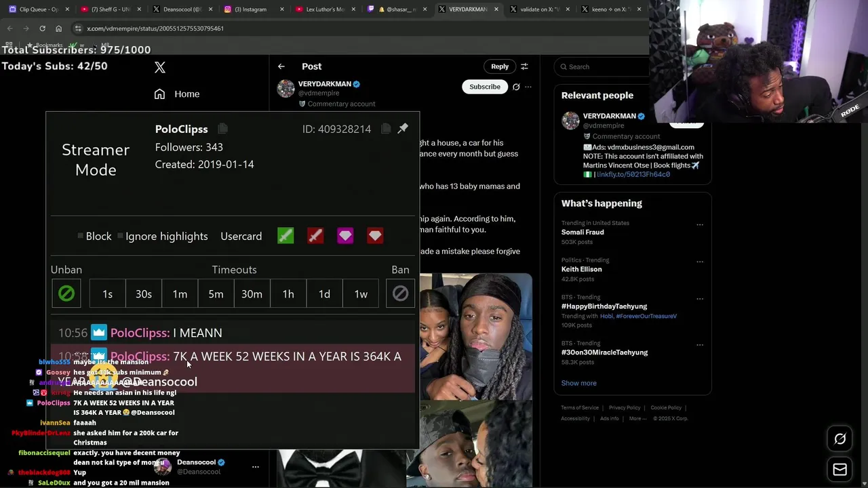This screenshot has height=488, width=868.
Task: Open Keith Ellison trend options menu
Action: (x=700, y=262)
